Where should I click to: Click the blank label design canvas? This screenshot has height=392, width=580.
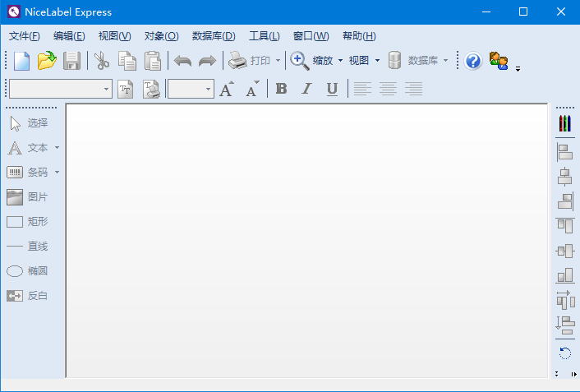click(x=306, y=241)
